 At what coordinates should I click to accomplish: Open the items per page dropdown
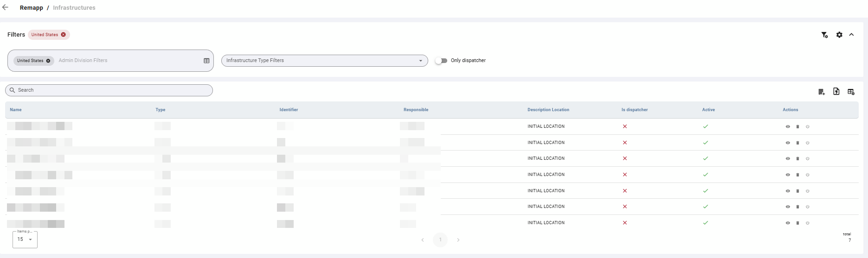coord(25,239)
